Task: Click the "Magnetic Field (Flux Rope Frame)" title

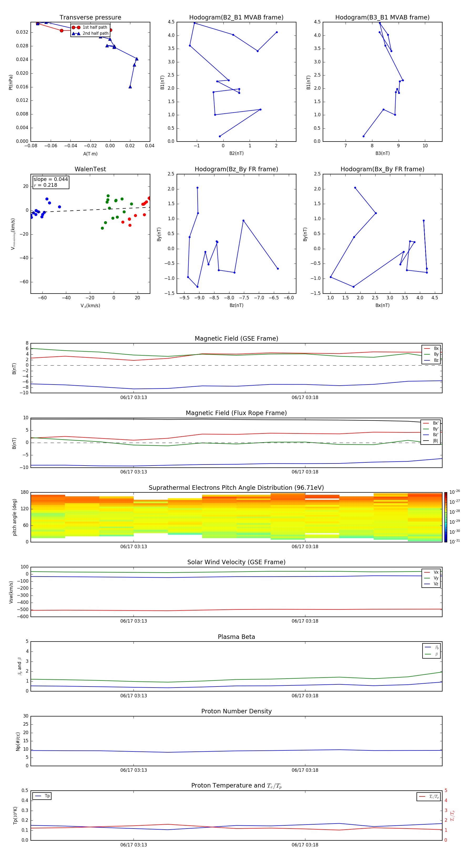Action: pos(236,413)
